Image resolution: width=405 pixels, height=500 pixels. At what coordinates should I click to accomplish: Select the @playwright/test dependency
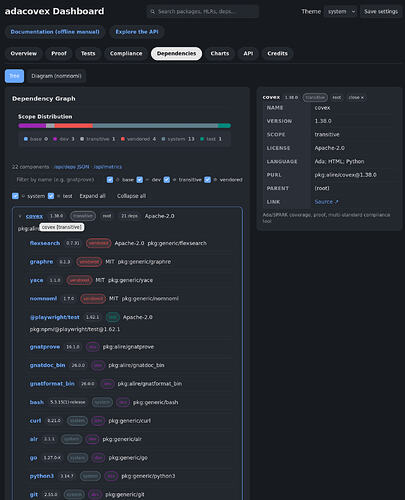coord(55,317)
